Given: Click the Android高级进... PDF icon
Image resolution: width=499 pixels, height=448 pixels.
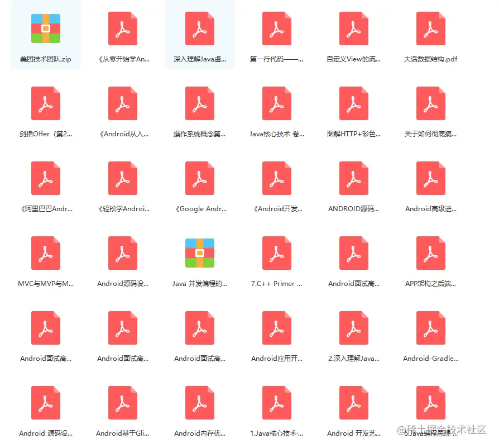Looking at the screenshot, I should 430,178.
